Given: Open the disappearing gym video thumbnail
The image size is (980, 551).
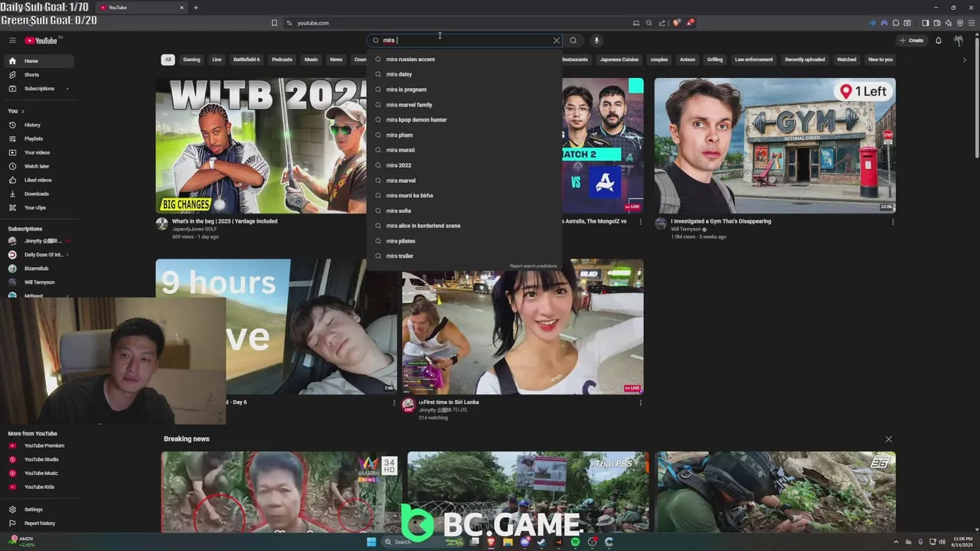Looking at the screenshot, I should 775,145.
